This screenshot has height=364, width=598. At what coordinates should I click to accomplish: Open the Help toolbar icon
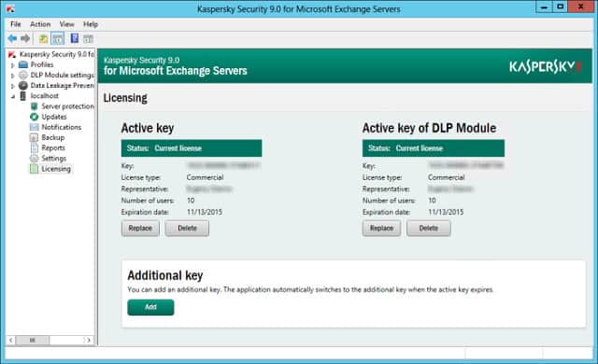tap(75, 38)
